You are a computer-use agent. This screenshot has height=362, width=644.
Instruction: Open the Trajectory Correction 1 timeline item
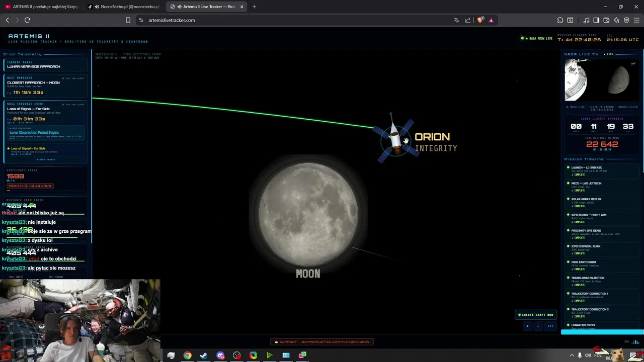coord(602,297)
